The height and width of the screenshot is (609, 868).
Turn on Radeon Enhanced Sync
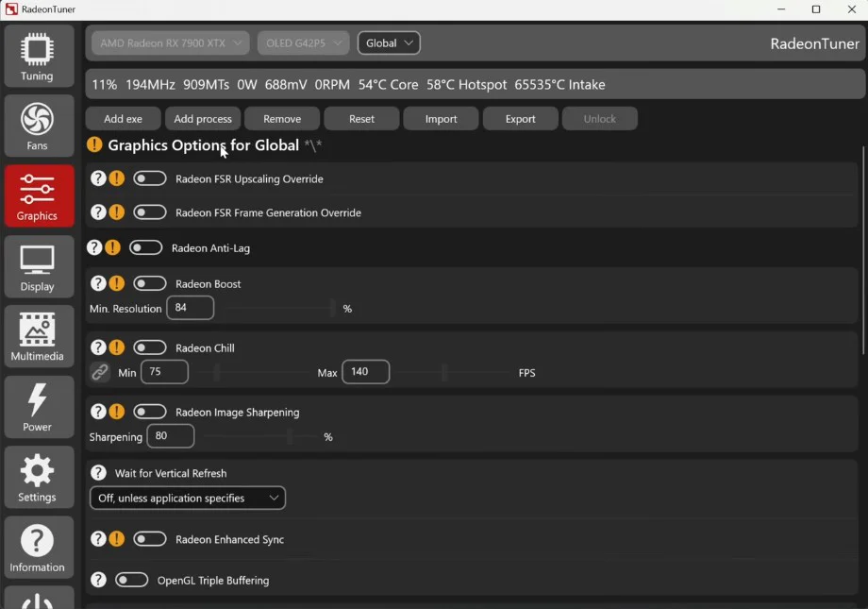pos(149,539)
